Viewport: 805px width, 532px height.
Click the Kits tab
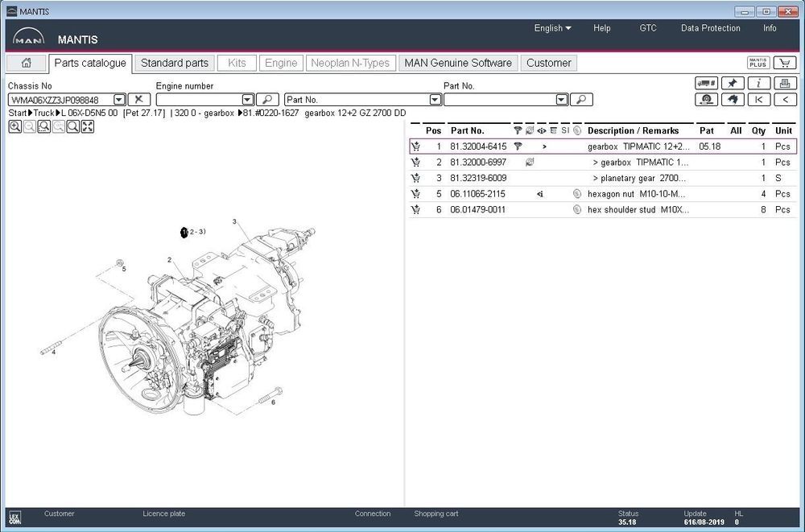(237, 63)
